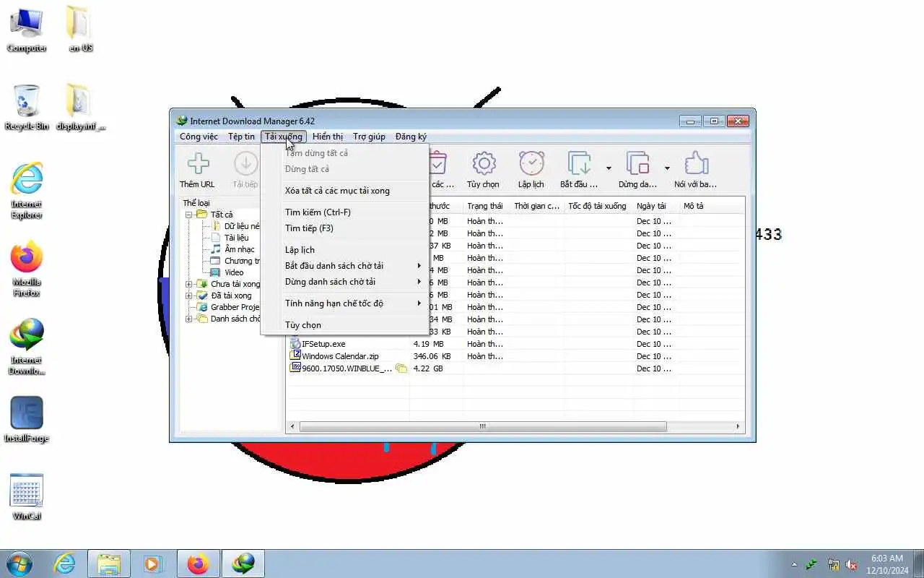Open dropdown arrow beside Dừng da... button

tap(667, 168)
